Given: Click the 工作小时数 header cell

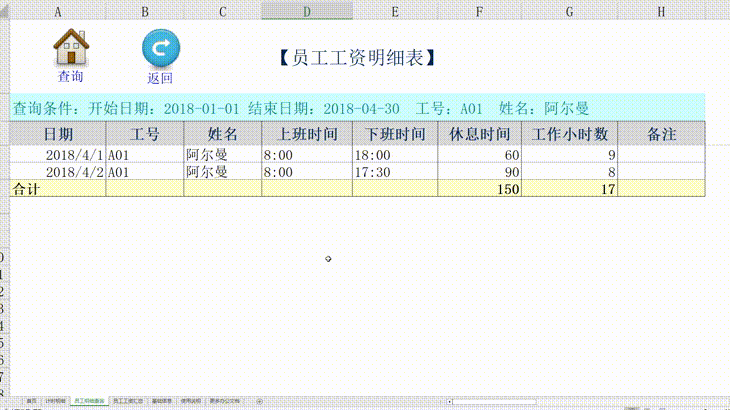Looking at the screenshot, I should click(x=569, y=134).
